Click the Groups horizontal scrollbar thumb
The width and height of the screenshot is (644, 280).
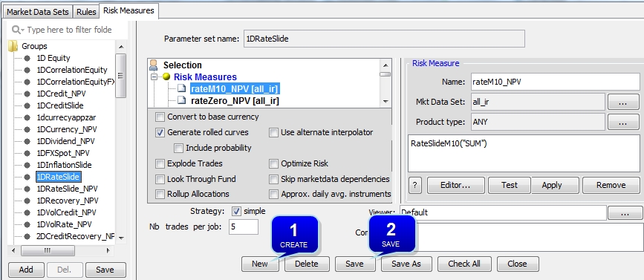click(48, 250)
